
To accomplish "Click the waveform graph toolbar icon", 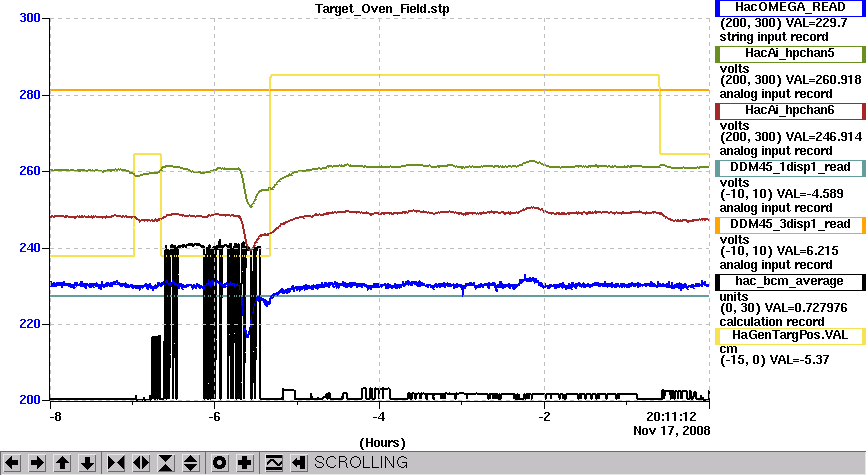I will coord(273,462).
